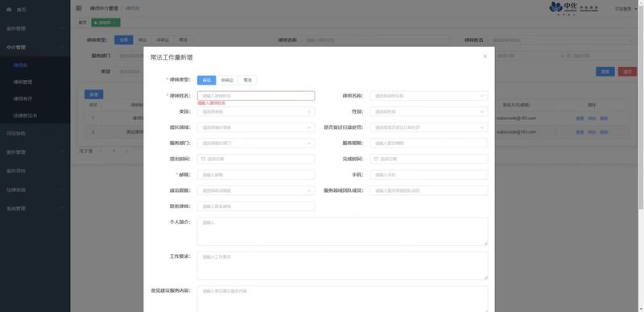Click the 个人简介 text area
Screen dimensions: 644x312
tap(343, 231)
